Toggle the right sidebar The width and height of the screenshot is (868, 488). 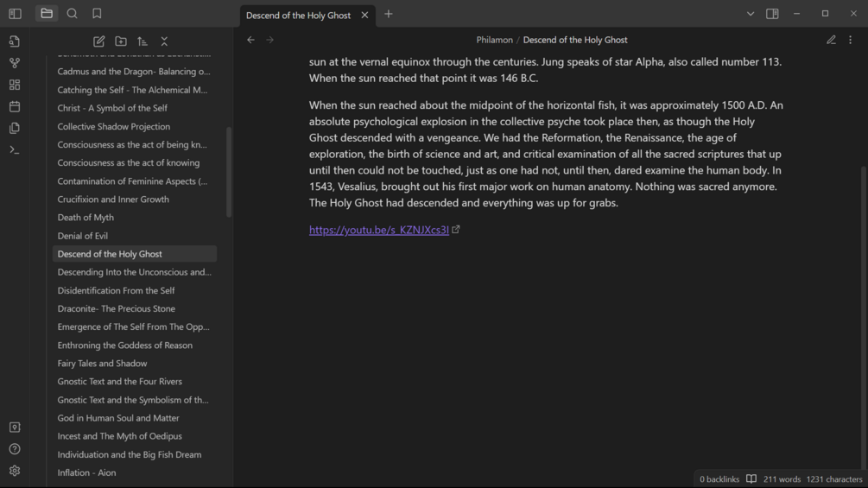pos(772,14)
